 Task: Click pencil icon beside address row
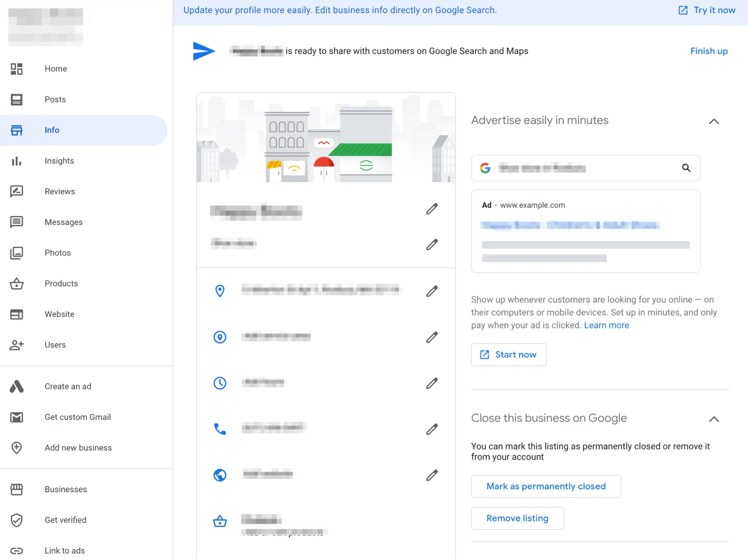tap(432, 291)
